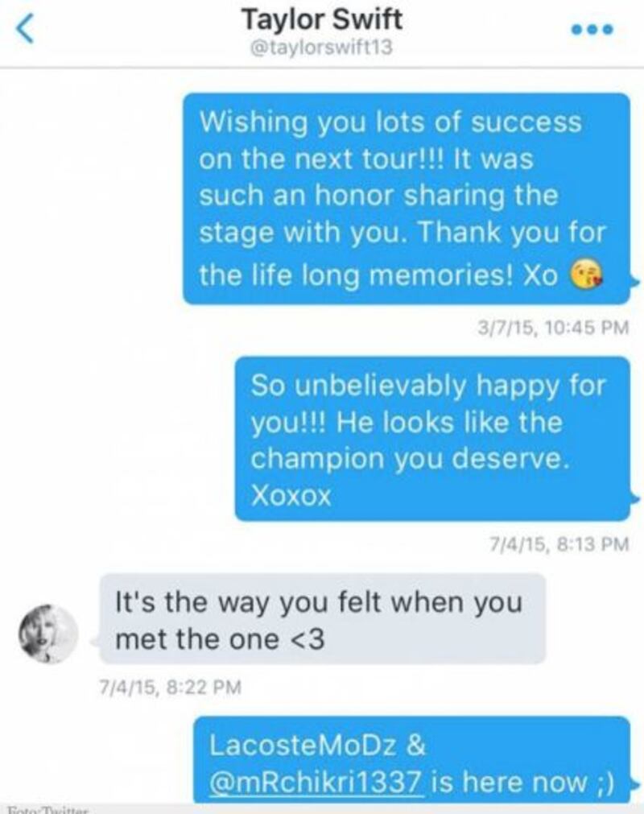
Task: Tap 'Thank you for the life long memories' line
Action: [402, 254]
